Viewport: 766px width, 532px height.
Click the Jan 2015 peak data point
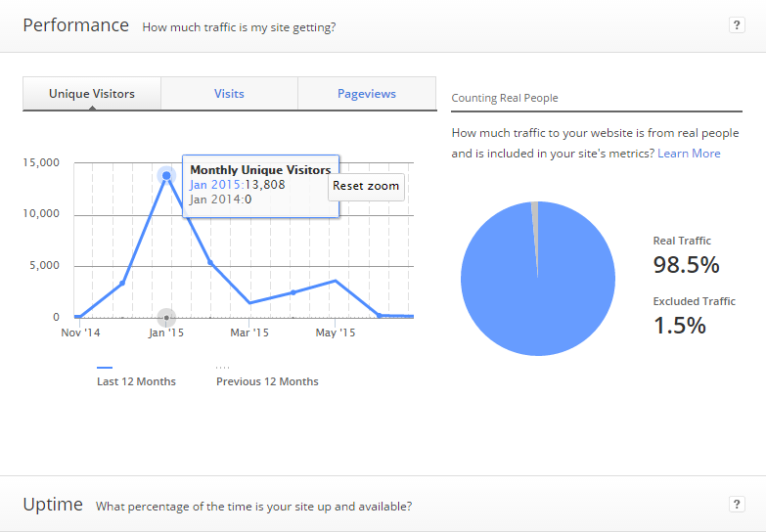[x=166, y=175]
